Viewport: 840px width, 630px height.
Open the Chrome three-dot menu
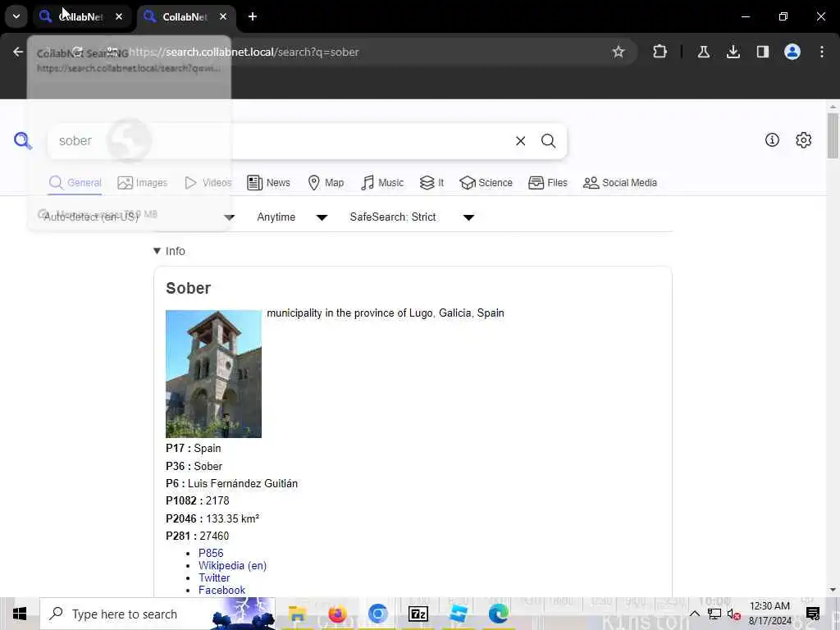point(821,52)
